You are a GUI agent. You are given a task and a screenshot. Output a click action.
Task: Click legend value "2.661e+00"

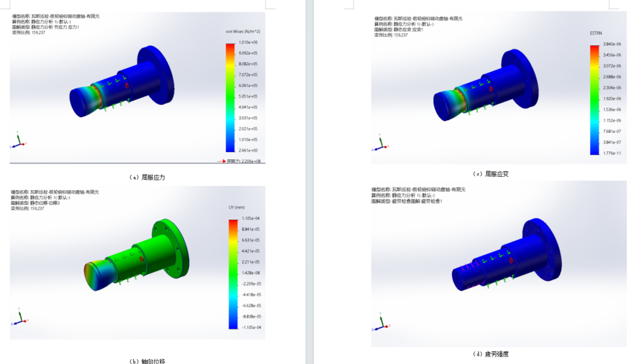click(x=248, y=150)
